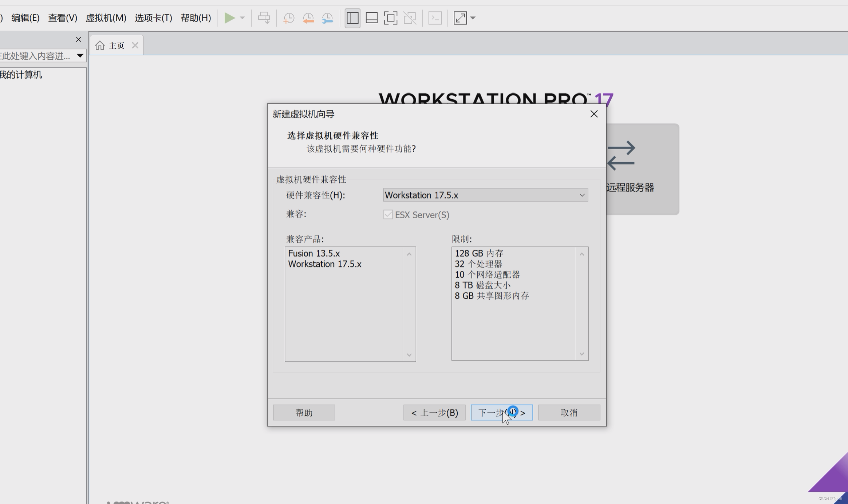Open the 帮助(H) menu
The height and width of the screenshot is (504, 848).
196,18
